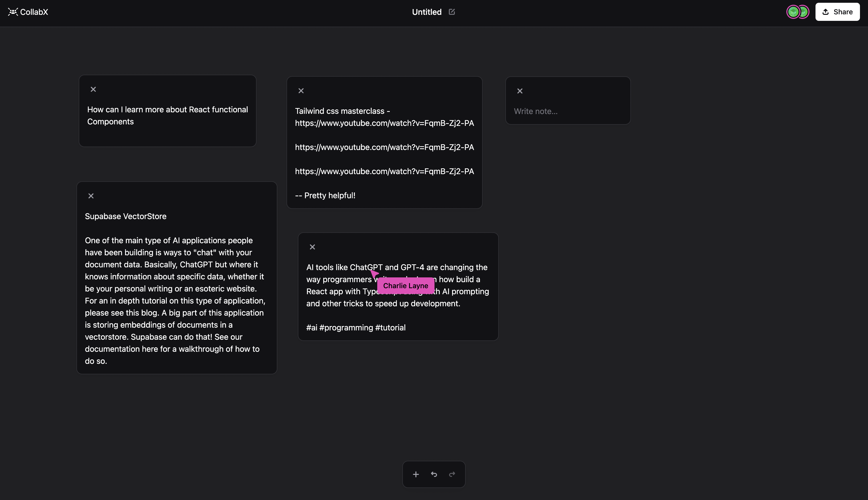
Task: Click the first collaborator avatar
Action: click(x=793, y=12)
